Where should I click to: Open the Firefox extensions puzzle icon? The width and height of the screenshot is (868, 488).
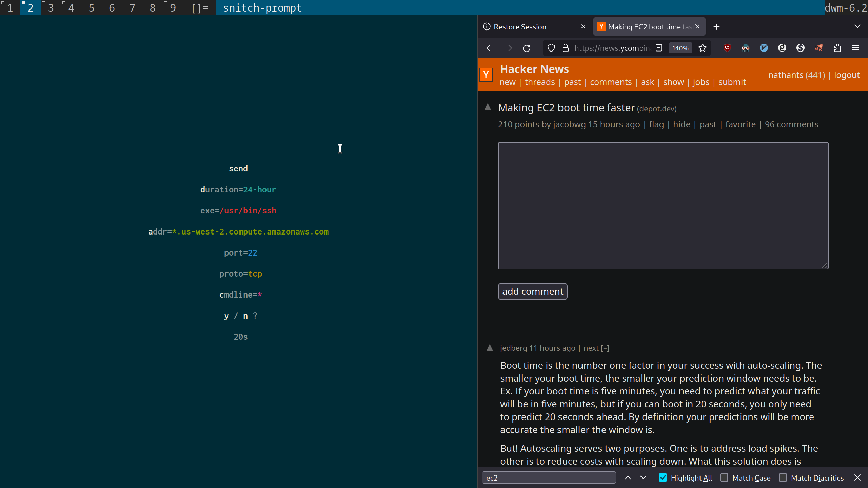tap(837, 48)
